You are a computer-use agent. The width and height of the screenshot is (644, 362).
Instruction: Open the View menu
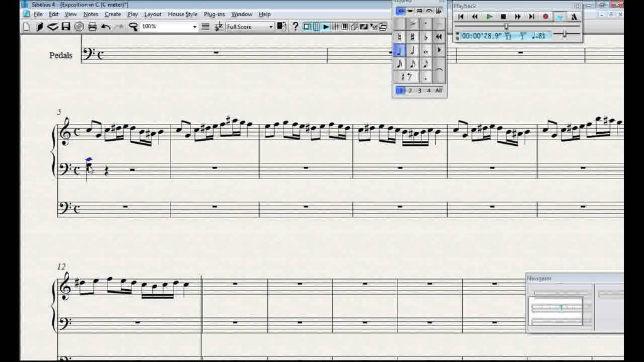pyautogui.click(x=70, y=14)
